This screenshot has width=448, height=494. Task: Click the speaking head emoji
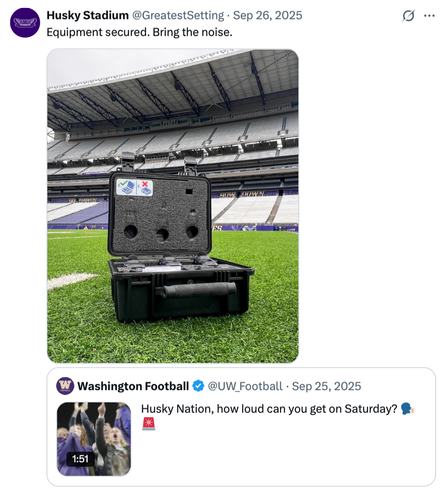pyautogui.click(x=407, y=409)
